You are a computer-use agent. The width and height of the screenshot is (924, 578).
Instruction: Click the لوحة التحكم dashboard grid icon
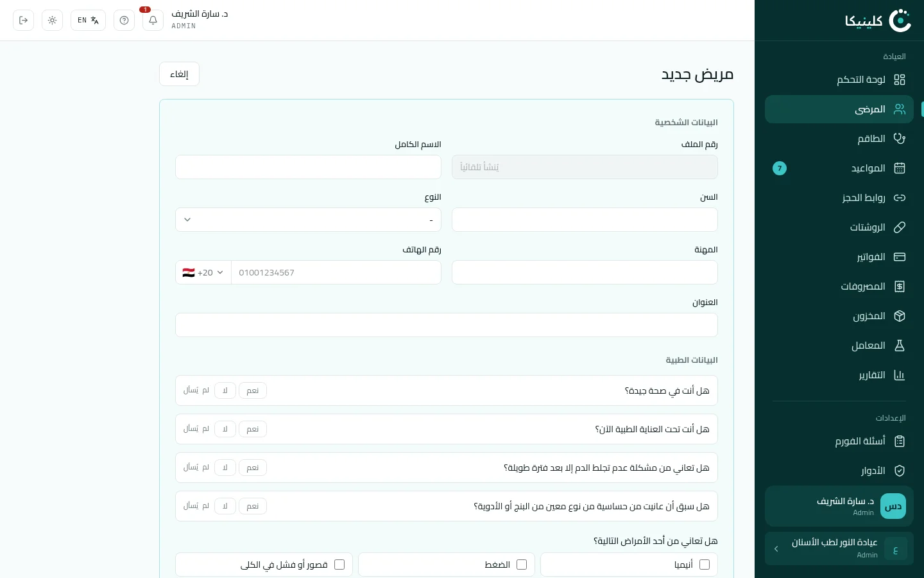pos(900,80)
